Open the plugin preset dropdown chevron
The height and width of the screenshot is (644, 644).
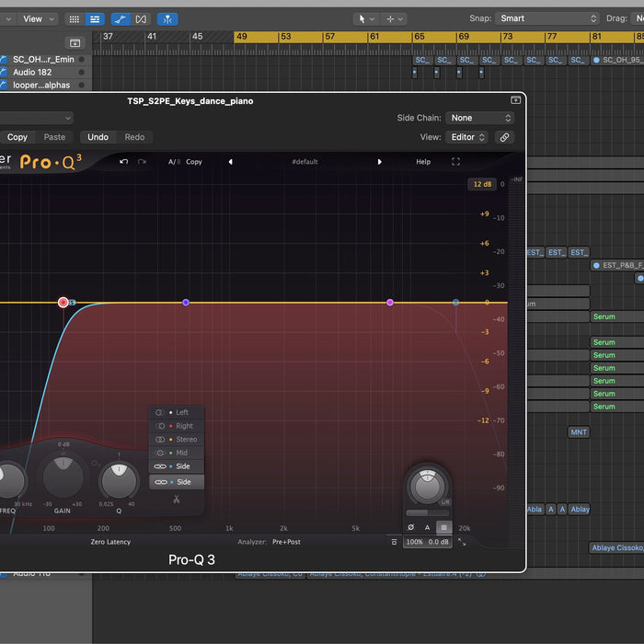point(68,119)
